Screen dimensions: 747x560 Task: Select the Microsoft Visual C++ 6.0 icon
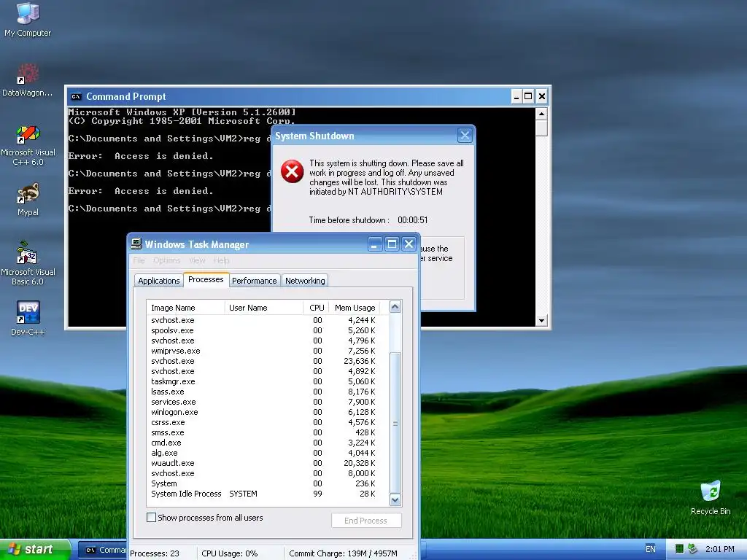click(x=28, y=145)
